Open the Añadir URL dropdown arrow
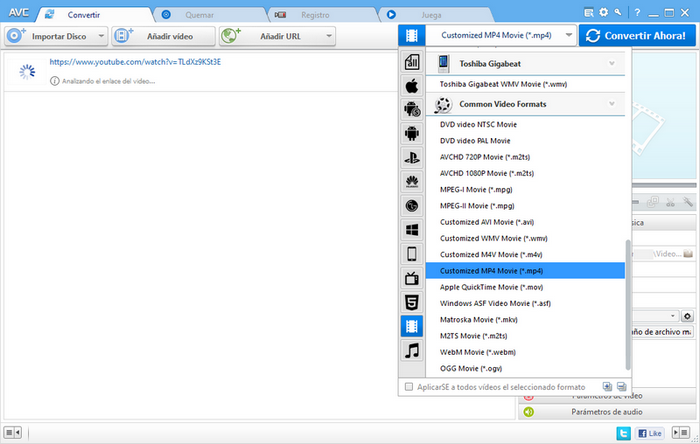700x444 pixels. click(x=329, y=36)
